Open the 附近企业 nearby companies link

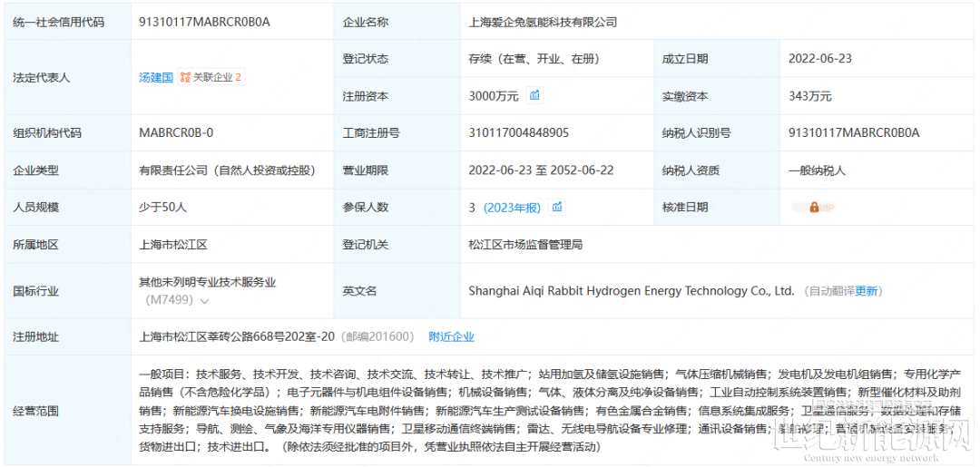point(451,336)
